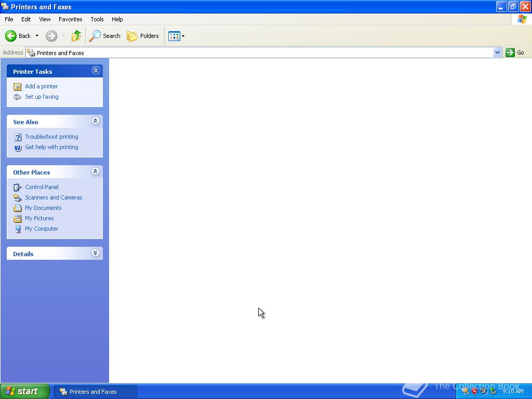
Task: Open My Computer link
Action: (42, 229)
